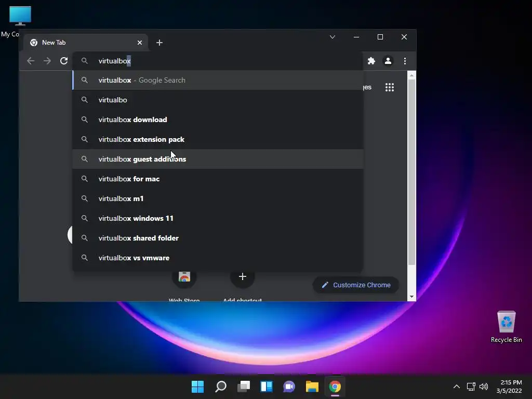Click the address bar with virtualbox typed

coord(218,61)
